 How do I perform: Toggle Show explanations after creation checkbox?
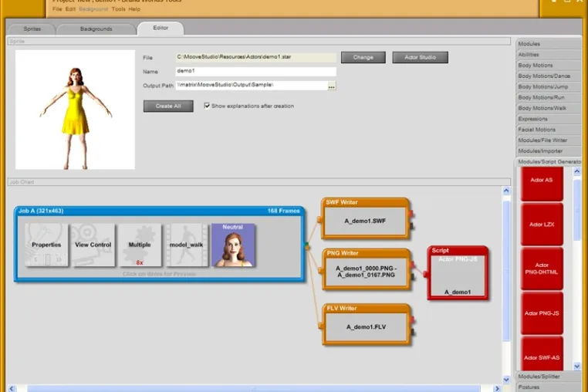click(207, 106)
